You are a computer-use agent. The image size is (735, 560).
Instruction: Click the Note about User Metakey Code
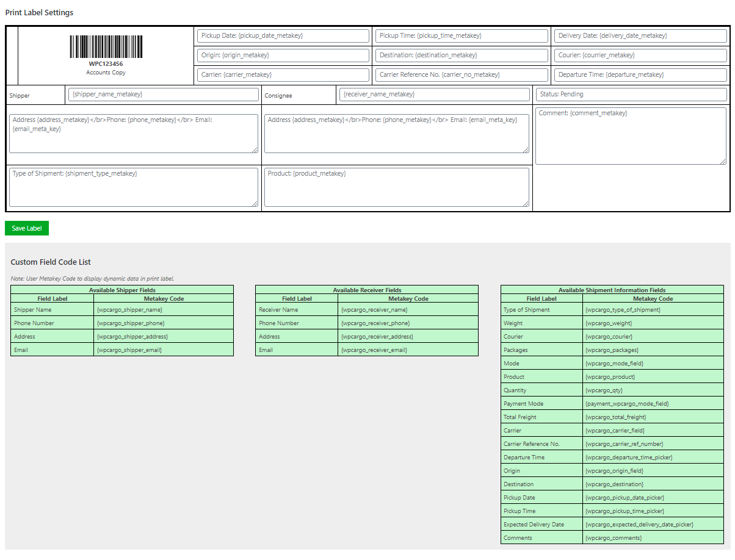[92, 279]
